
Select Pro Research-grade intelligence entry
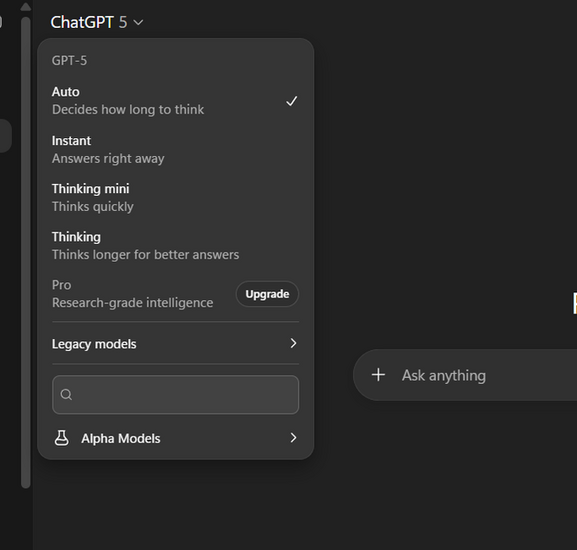click(132, 294)
